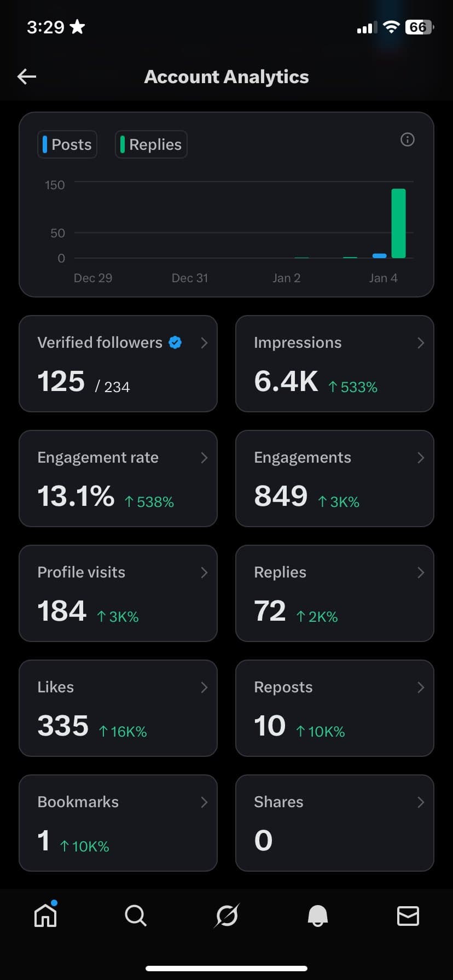The image size is (453, 980).
Task: Expand the Engagement rate chevron
Action: 204,458
